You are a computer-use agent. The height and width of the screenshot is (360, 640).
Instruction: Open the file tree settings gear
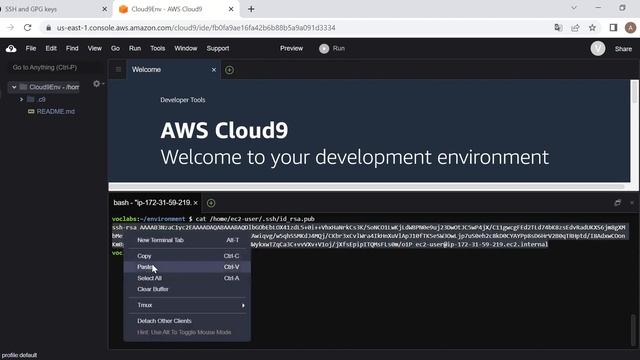tap(97, 84)
